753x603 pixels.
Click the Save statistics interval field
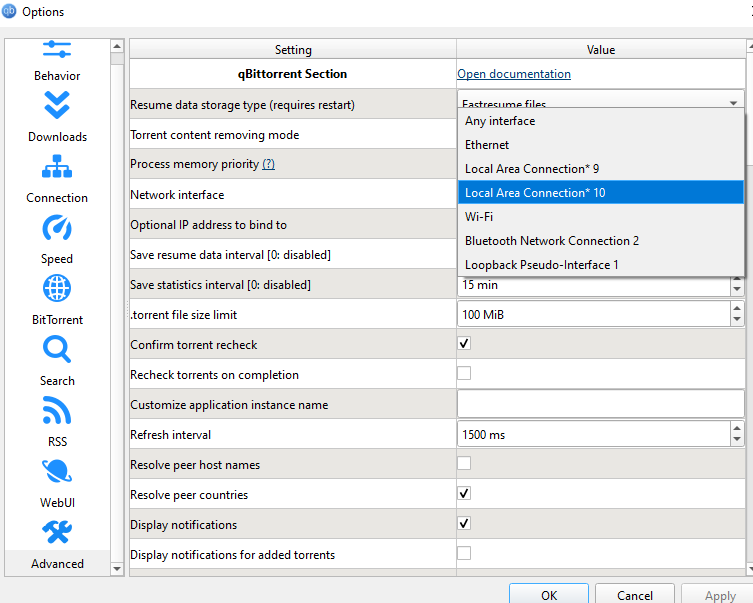pyautogui.click(x=594, y=286)
